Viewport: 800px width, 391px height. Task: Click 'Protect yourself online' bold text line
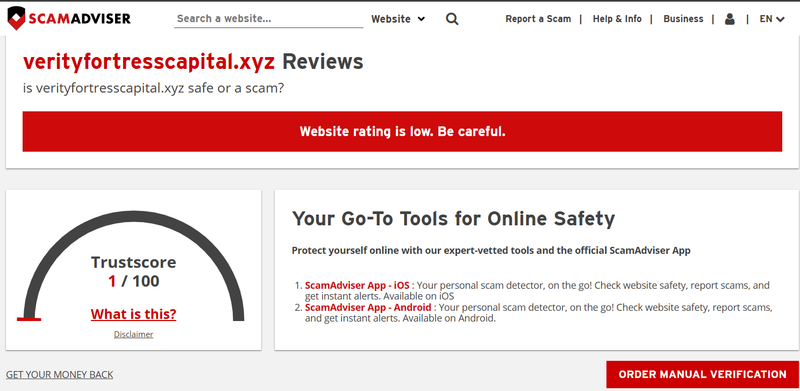pyautogui.click(x=491, y=251)
